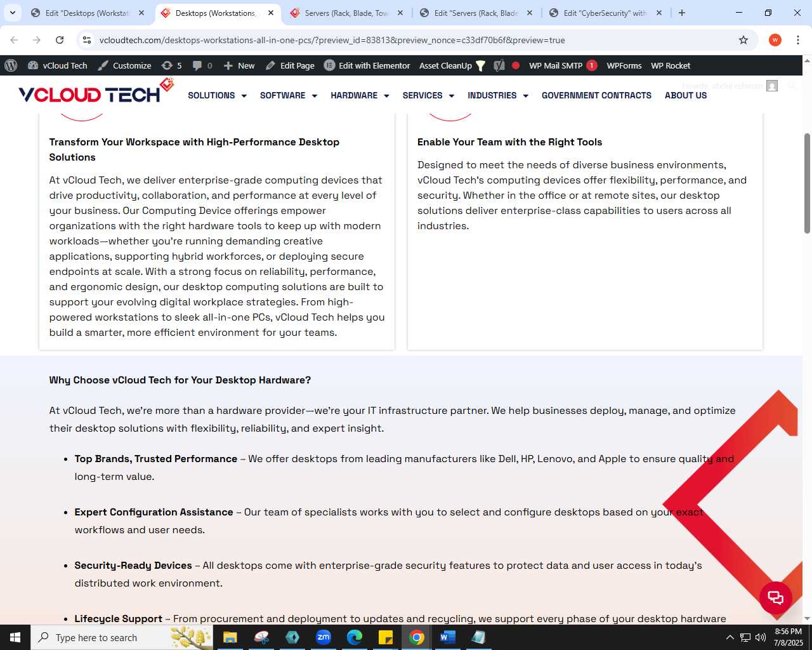
Task: Show hidden system tray icons
Action: click(730, 637)
